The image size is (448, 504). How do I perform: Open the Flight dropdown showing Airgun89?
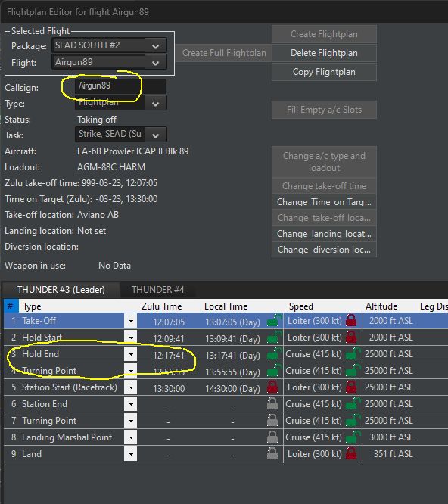tap(109, 62)
